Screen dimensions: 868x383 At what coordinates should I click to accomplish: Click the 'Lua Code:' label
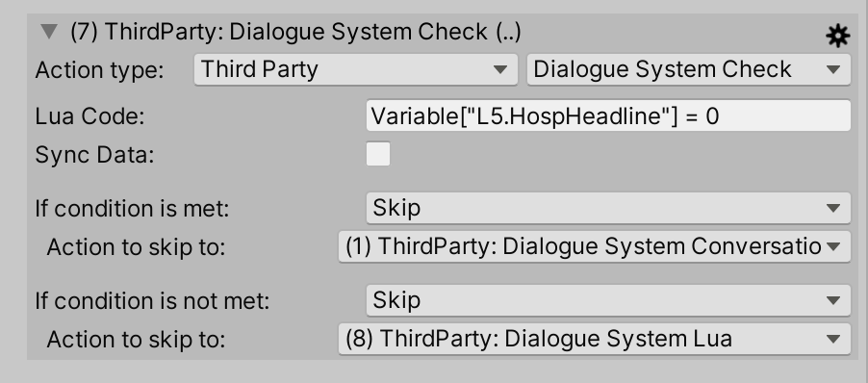[x=89, y=116]
